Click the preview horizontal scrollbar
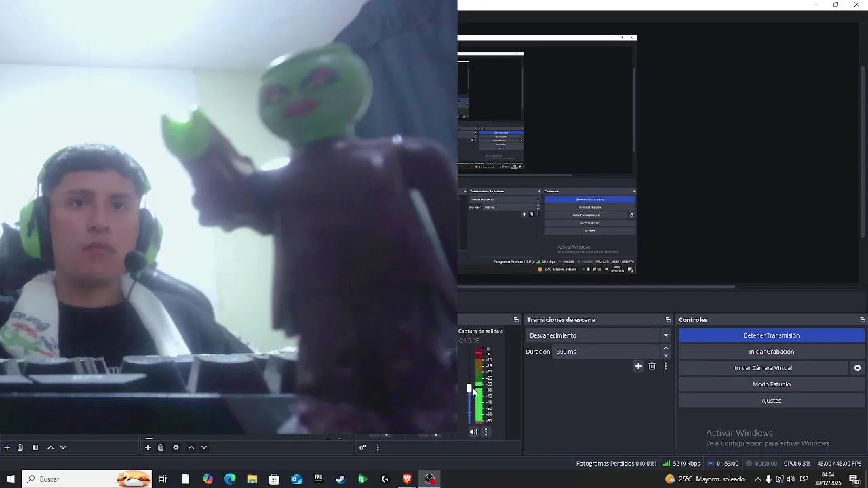The image size is (868, 488). click(597, 287)
